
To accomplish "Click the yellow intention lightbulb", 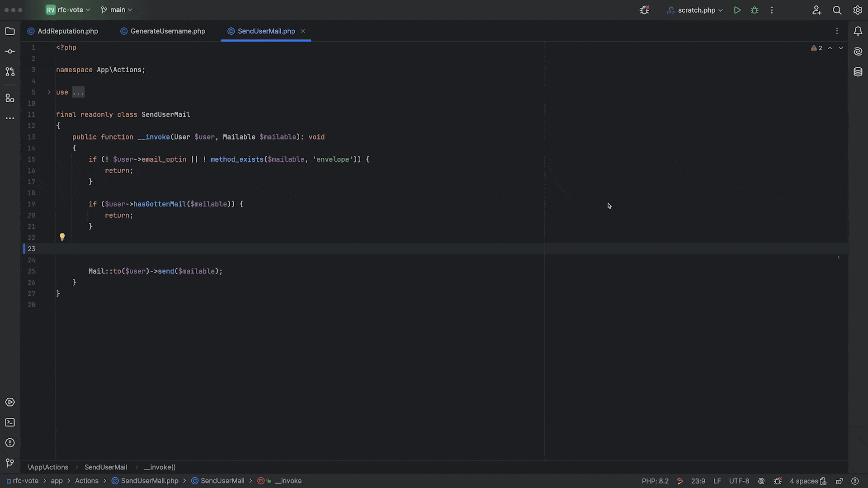I will (x=62, y=237).
